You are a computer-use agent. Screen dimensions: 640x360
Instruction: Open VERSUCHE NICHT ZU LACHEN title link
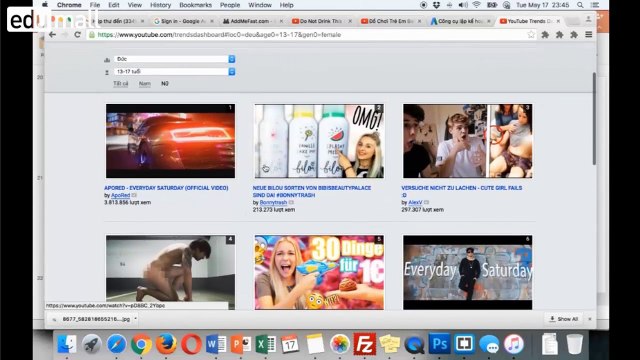coord(462,191)
